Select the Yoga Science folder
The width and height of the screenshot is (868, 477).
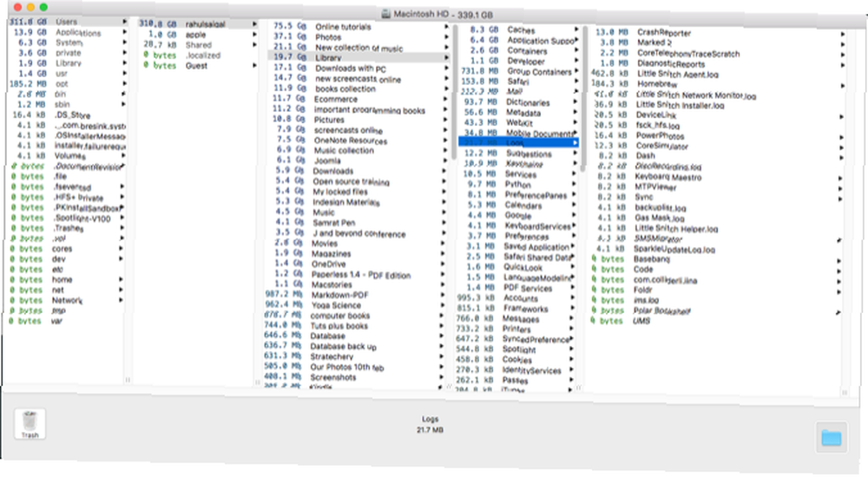[354, 305]
